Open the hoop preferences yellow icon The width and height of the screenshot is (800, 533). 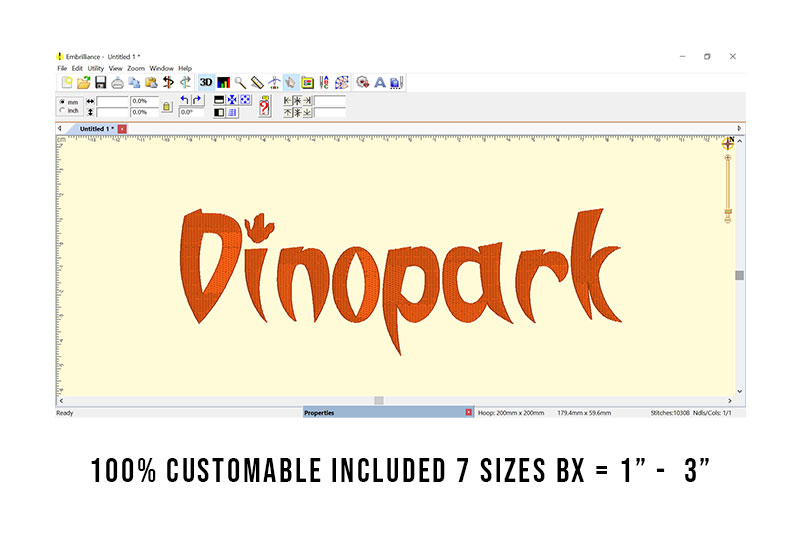point(307,83)
